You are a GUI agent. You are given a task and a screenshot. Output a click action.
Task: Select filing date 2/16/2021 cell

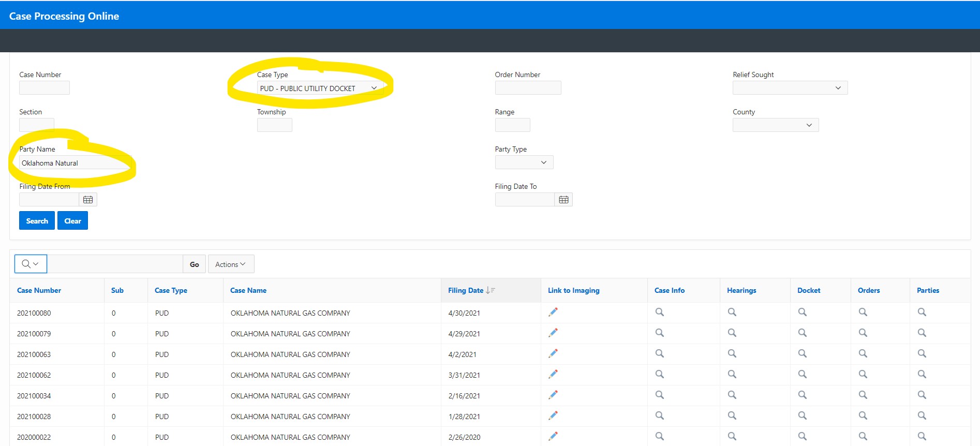[464, 396]
